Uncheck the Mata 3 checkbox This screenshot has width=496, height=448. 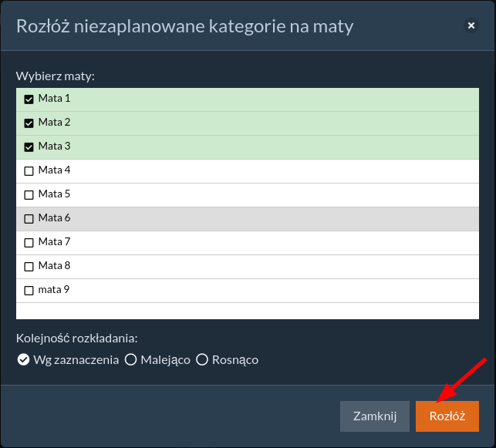(x=29, y=147)
